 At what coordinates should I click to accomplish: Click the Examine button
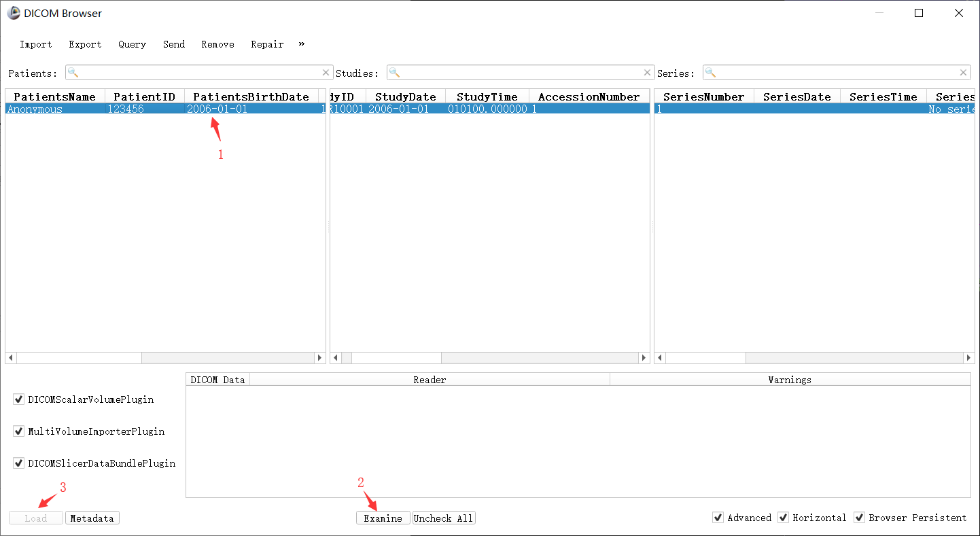tap(383, 518)
